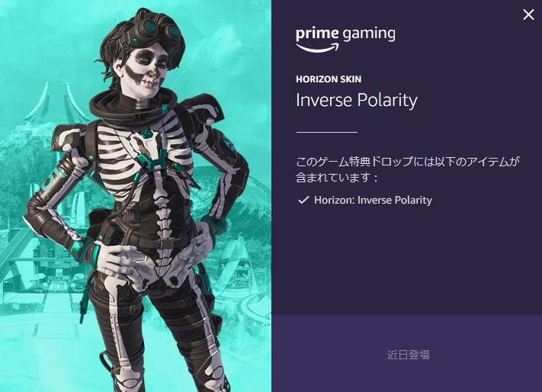Click the prime gaming logo text
542x392 pixels.
coord(345,34)
